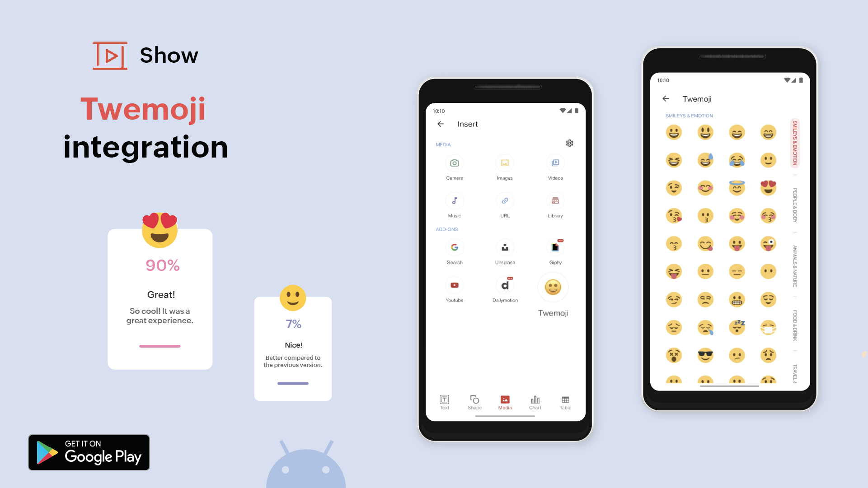Select the Twemoji insert option

(x=553, y=287)
